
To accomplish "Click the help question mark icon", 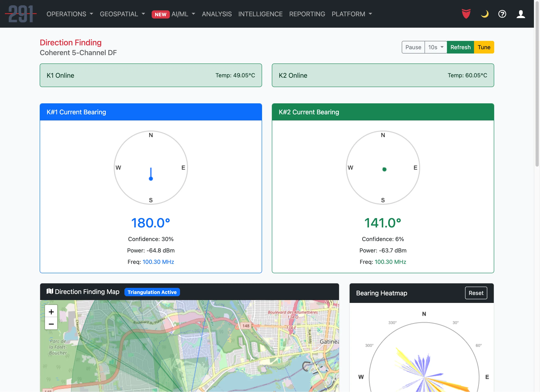I will click(502, 14).
